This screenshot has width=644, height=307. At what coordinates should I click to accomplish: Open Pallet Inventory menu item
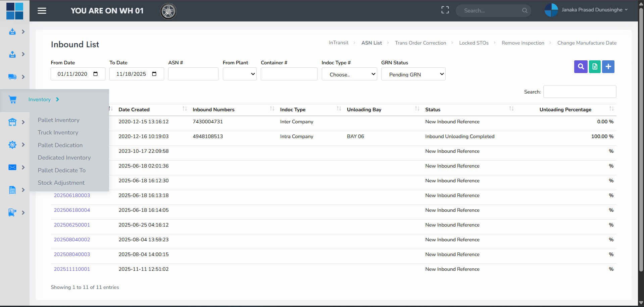[x=58, y=120]
